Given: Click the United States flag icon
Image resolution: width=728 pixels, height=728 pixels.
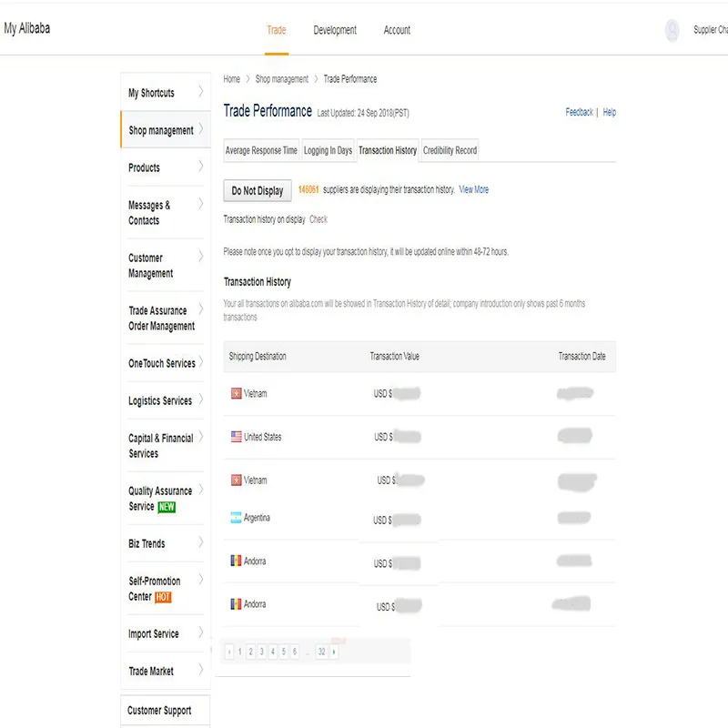Looking at the screenshot, I should click(237, 437).
